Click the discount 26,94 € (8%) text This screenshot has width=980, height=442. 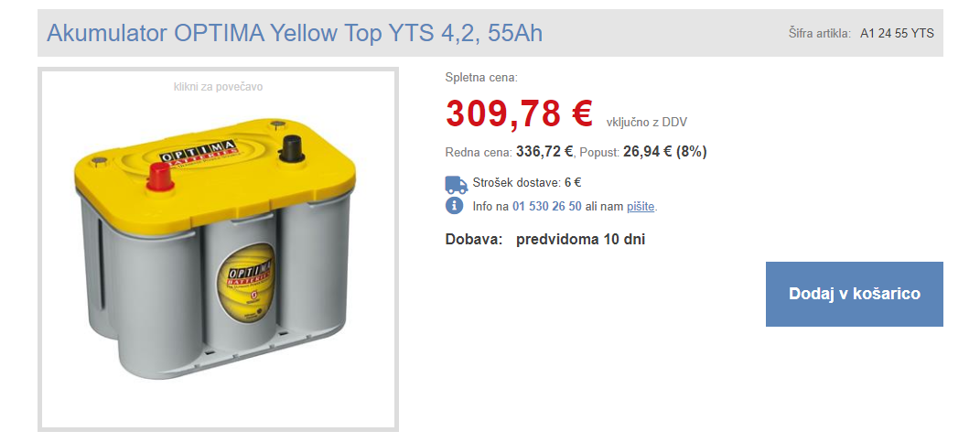[x=665, y=151]
